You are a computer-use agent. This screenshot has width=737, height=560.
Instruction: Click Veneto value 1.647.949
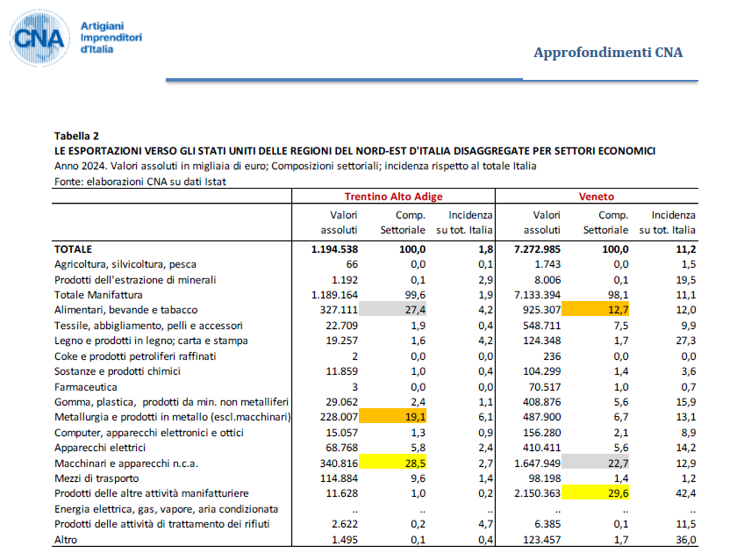537,463
